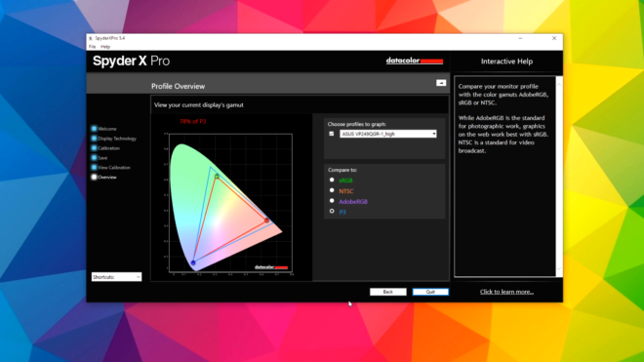Go to the Calibration step icon

94,148
